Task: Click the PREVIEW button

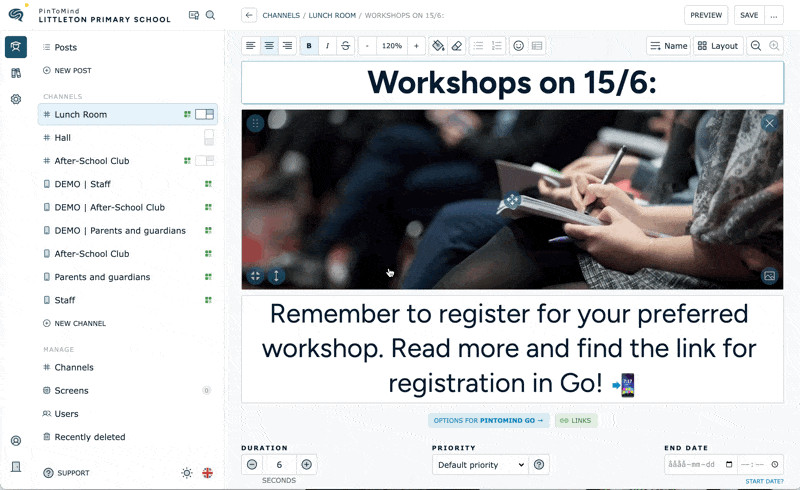Action: tap(706, 15)
